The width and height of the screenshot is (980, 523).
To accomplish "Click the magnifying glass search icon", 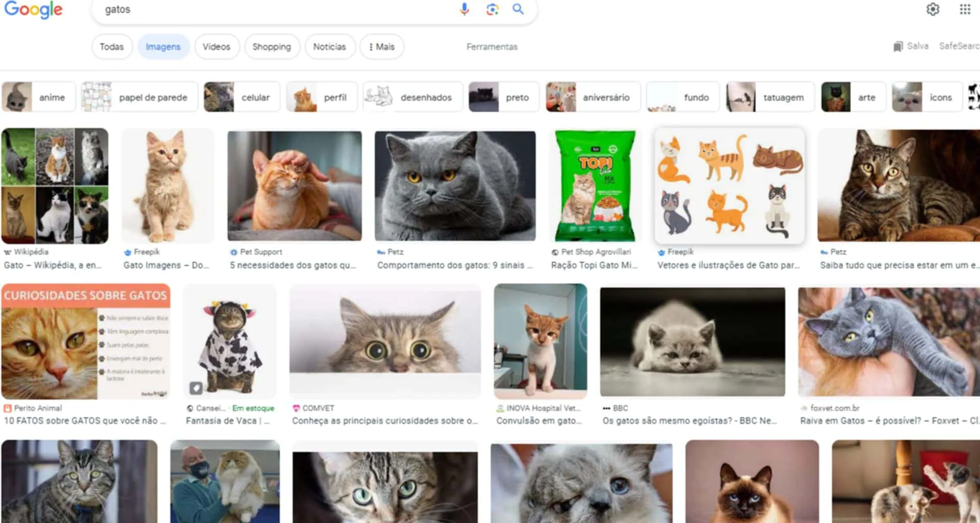I will click(518, 9).
